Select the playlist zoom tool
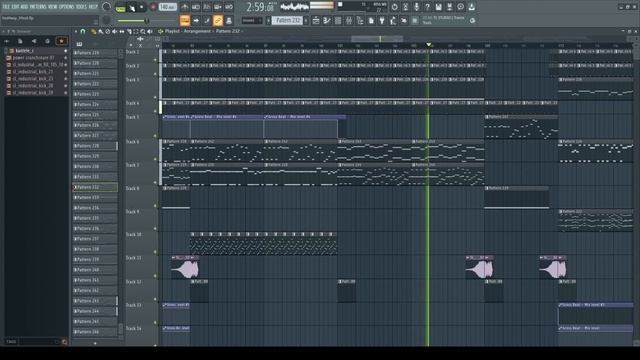This screenshot has width=640, height=360. point(143,31)
